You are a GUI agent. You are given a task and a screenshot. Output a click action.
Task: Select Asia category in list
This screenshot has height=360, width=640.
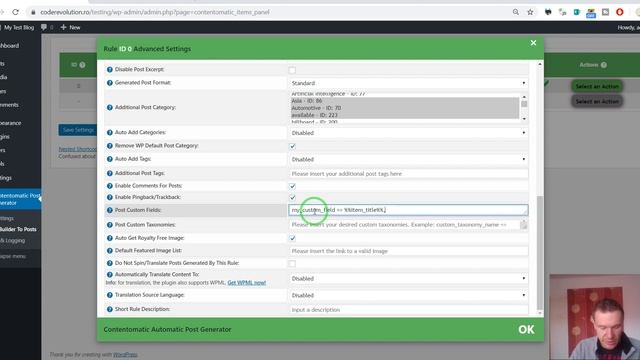(404, 101)
